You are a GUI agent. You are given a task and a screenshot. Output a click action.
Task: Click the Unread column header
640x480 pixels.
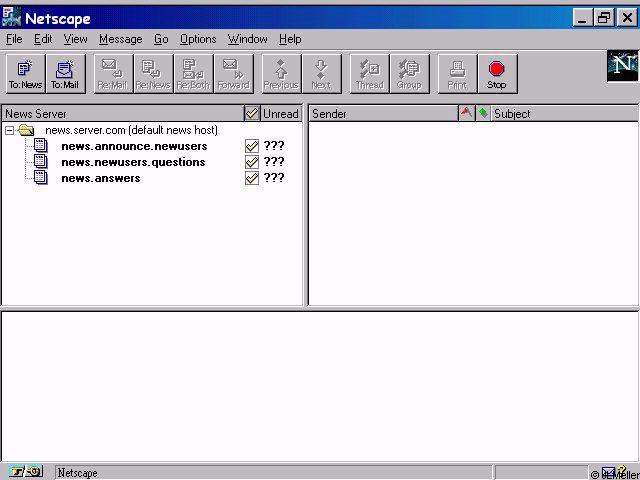click(281, 113)
